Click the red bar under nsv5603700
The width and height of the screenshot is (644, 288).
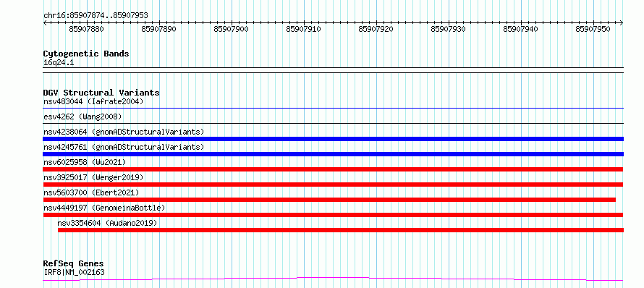pyautogui.click(x=329, y=200)
